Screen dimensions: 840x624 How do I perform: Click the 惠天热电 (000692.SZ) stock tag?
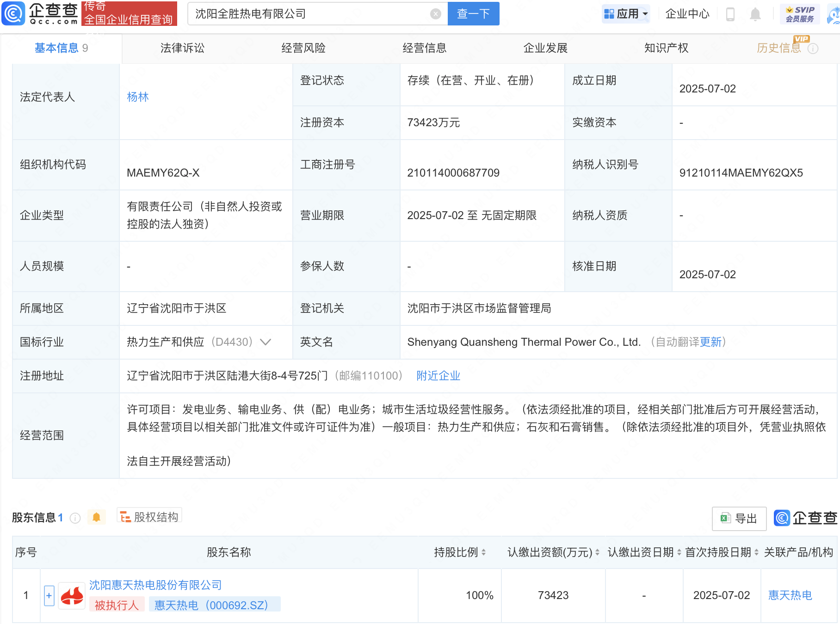coord(215,605)
